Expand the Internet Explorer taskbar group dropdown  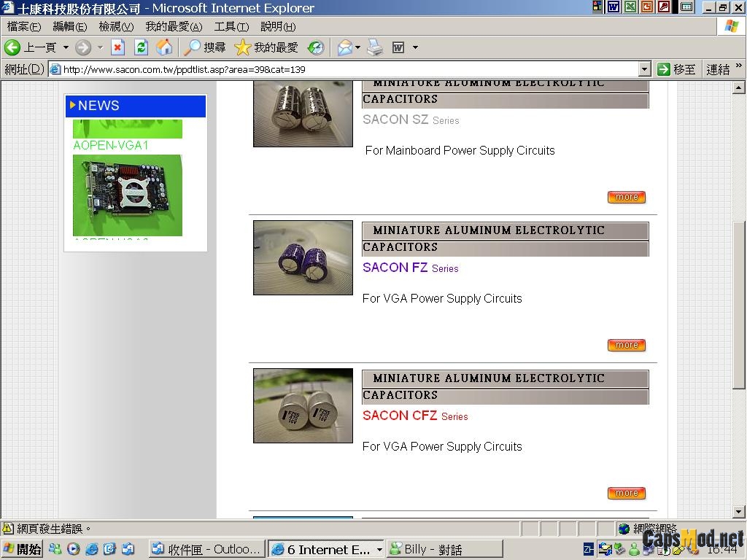(379, 549)
